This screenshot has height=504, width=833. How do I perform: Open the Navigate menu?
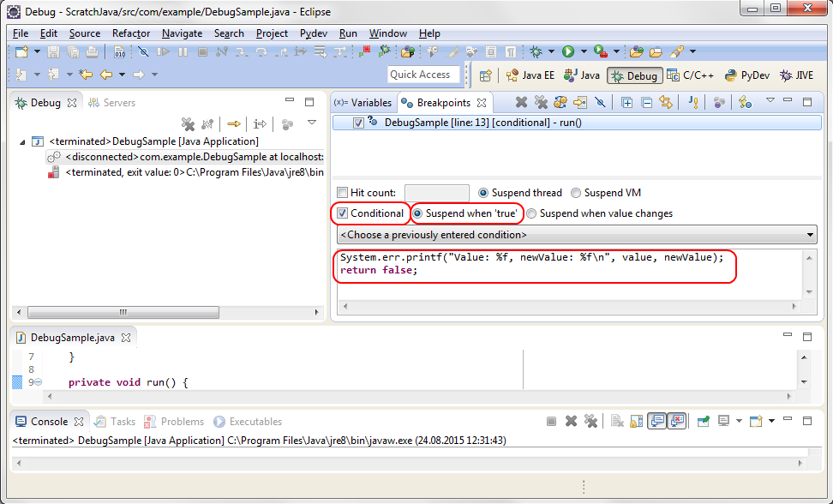pyautogui.click(x=183, y=33)
